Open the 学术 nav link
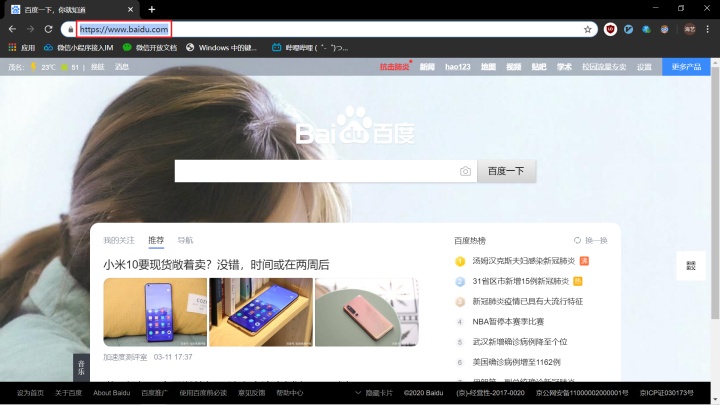This screenshot has height=405, width=720. 564,67
